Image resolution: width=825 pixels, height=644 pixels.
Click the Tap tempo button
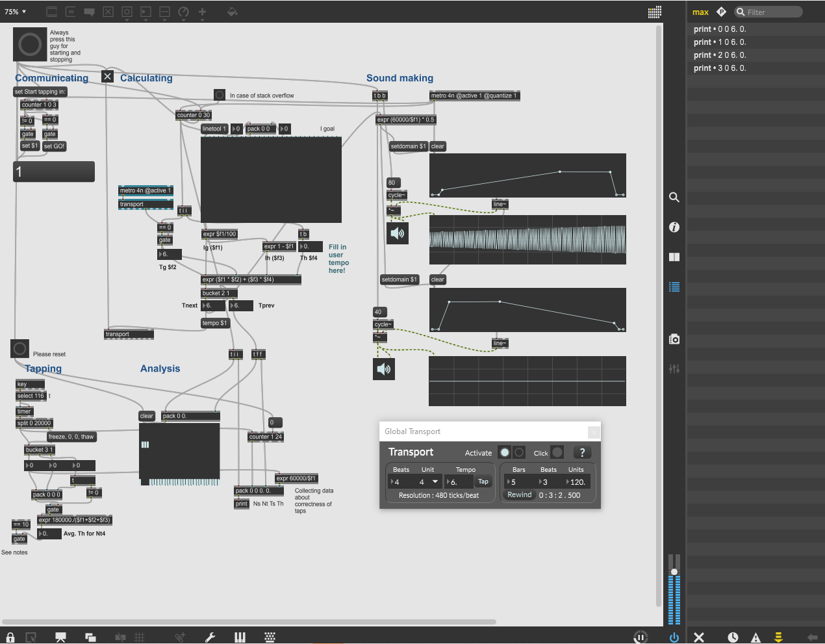(x=483, y=482)
